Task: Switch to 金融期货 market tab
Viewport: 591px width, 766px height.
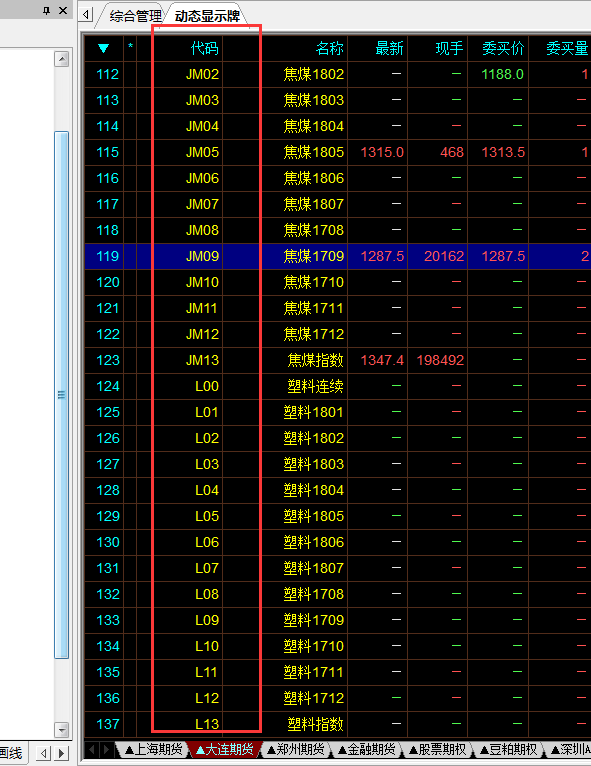Action: tap(366, 749)
